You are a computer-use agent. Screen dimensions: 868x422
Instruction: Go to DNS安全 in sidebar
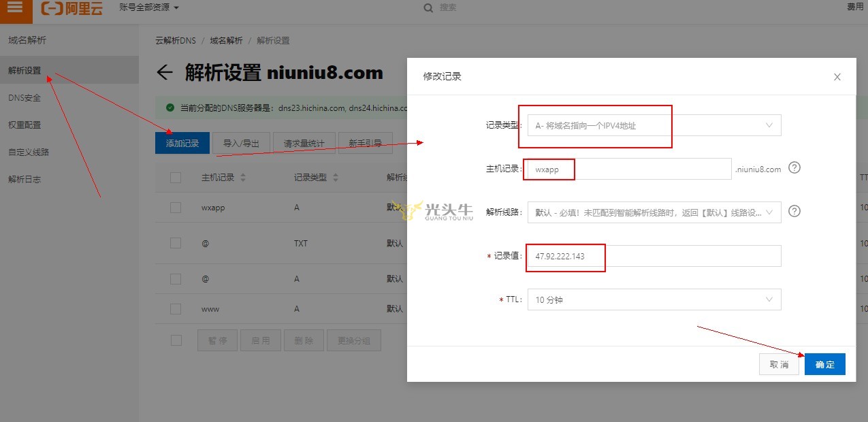tap(25, 98)
